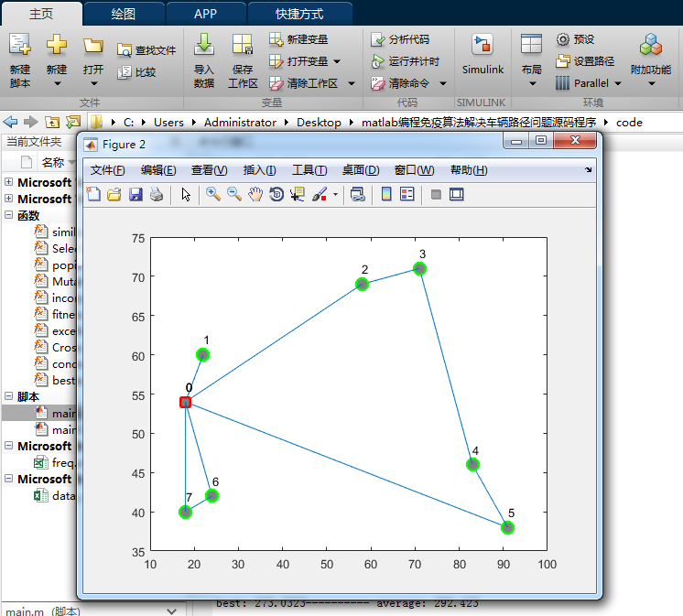Click Print icon in Figure 2 toolbar
Image resolution: width=683 pixels, height=616 pixels.
(x=157, y=194)
